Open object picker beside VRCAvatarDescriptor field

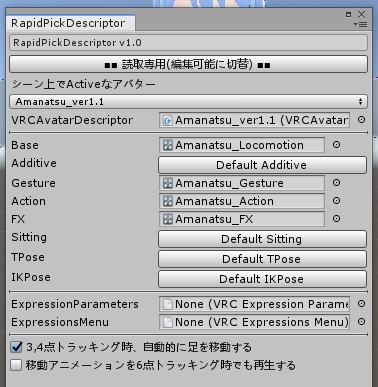tap(361, 120)
